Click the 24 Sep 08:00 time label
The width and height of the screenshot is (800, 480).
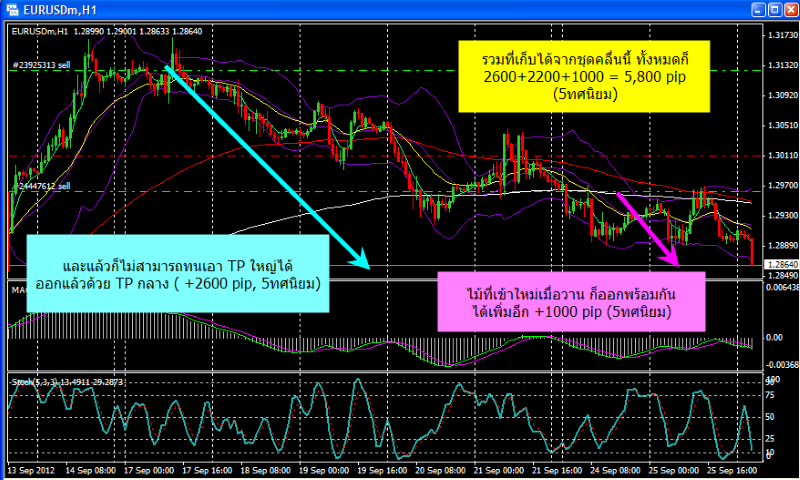coord(615,470)
